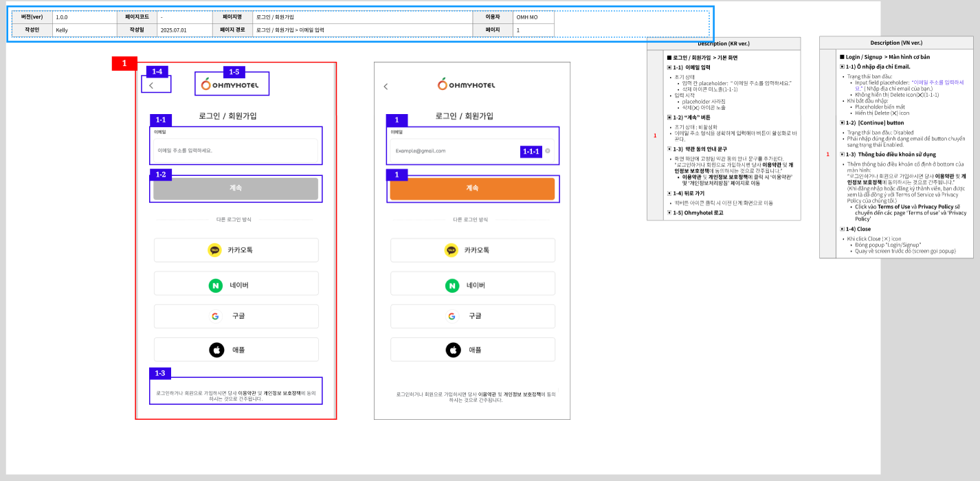Select the blue "1-1-1" annotation badge
The width and height of the screenshot is (980, 481).
coord(531,151)
